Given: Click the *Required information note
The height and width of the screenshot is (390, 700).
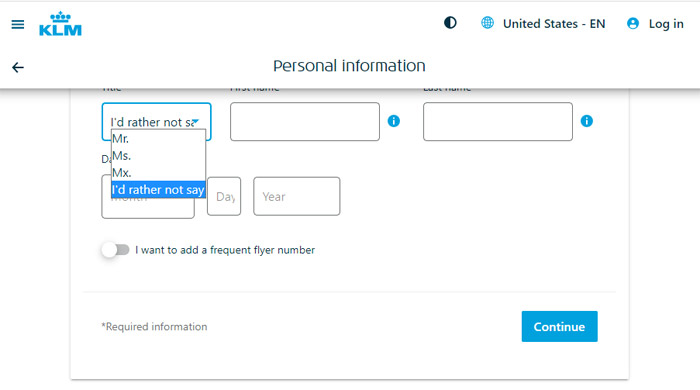Looking at the screenshot, I should point(154,327).
